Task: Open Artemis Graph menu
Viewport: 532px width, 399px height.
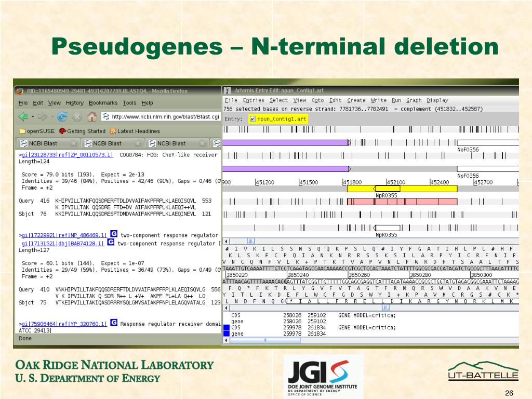Action: 414,100
